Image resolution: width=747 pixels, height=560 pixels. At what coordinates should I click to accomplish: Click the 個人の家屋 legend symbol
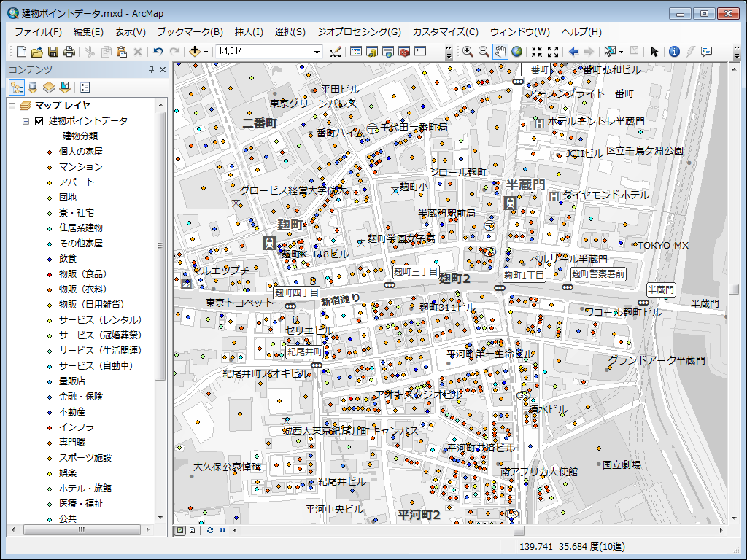click(x=50, y=152)
